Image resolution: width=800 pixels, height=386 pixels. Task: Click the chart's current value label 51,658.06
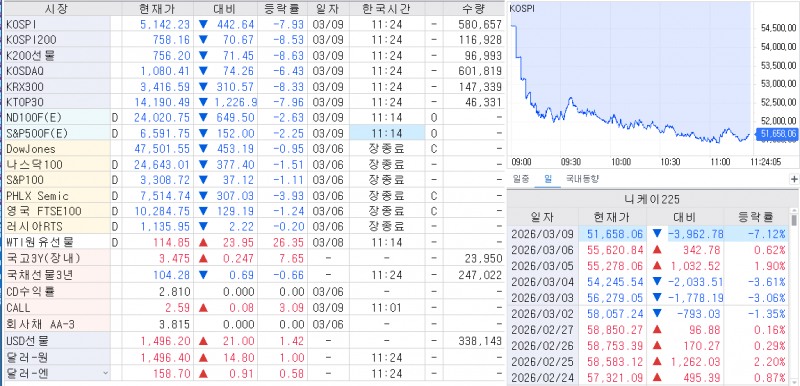(x=776, y=134)
